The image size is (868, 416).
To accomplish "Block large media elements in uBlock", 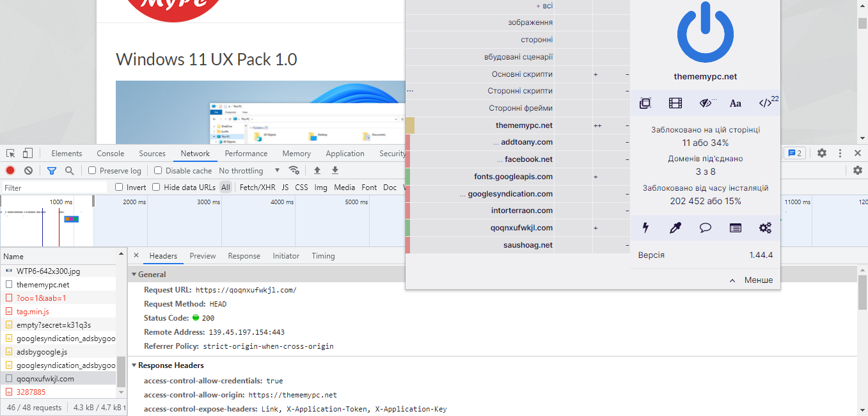I will (675, 102).
